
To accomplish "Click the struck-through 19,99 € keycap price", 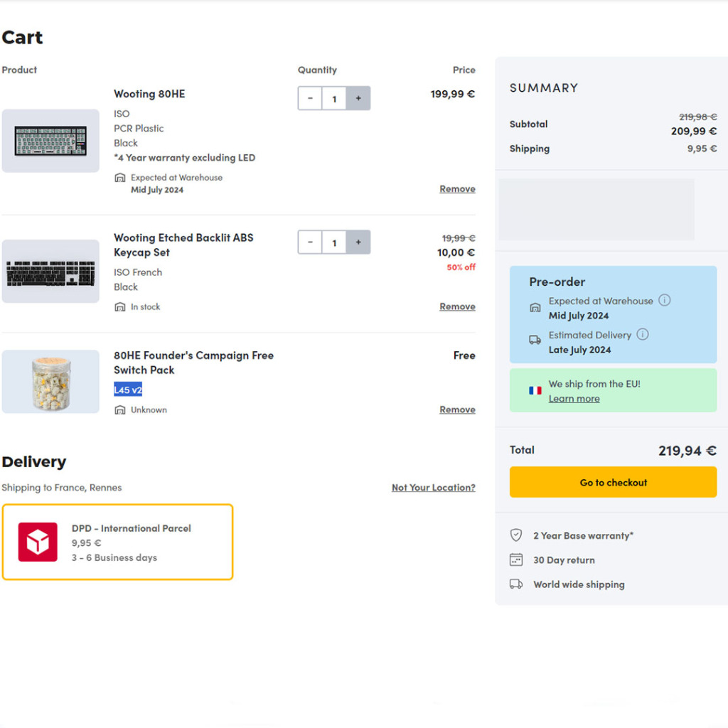I will pyautogui.click(x=459, y=238).
